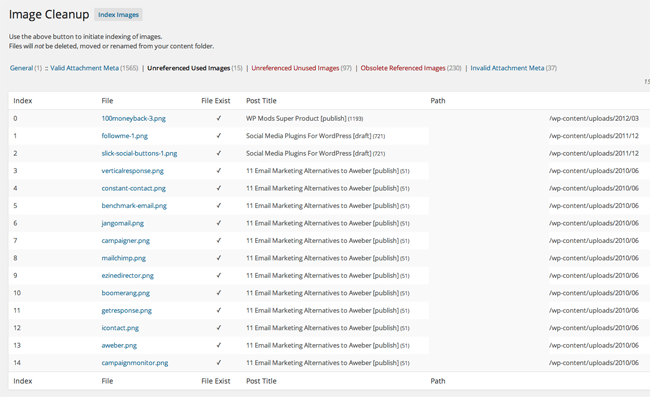Image resolution: width=650 pixels, height=397 pixels.
Task: Open 100moneyback-3.png file link
Action: (x=133, y=119)
